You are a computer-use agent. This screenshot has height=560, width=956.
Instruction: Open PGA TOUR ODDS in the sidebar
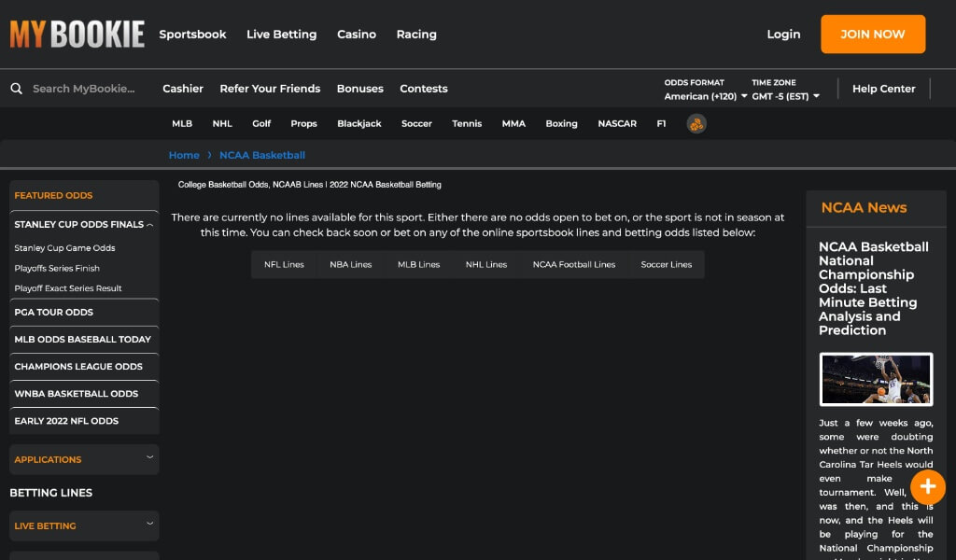(x=84, y=312)
